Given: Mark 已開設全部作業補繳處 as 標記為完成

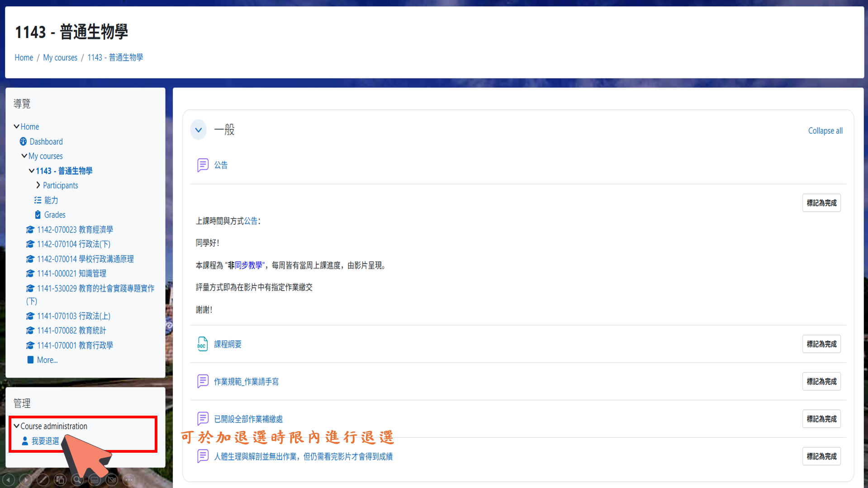Looking at the screenshot, I should [821, 419].
